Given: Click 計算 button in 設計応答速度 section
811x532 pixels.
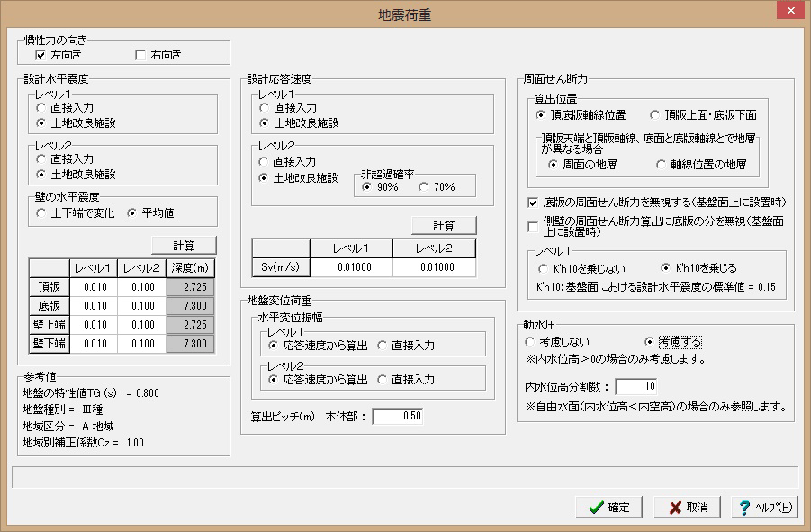Looking at the screenshot, I should [444, 226].
